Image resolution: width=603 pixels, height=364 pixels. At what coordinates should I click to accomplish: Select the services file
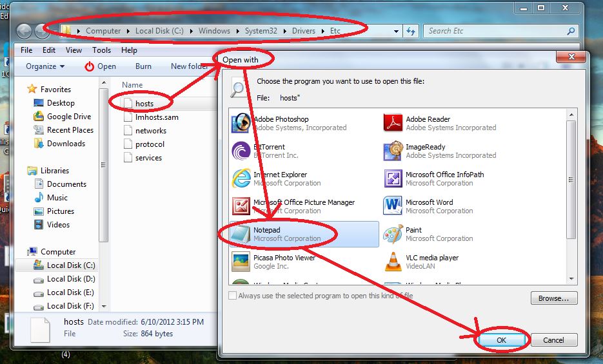click(x=148, y=157)
